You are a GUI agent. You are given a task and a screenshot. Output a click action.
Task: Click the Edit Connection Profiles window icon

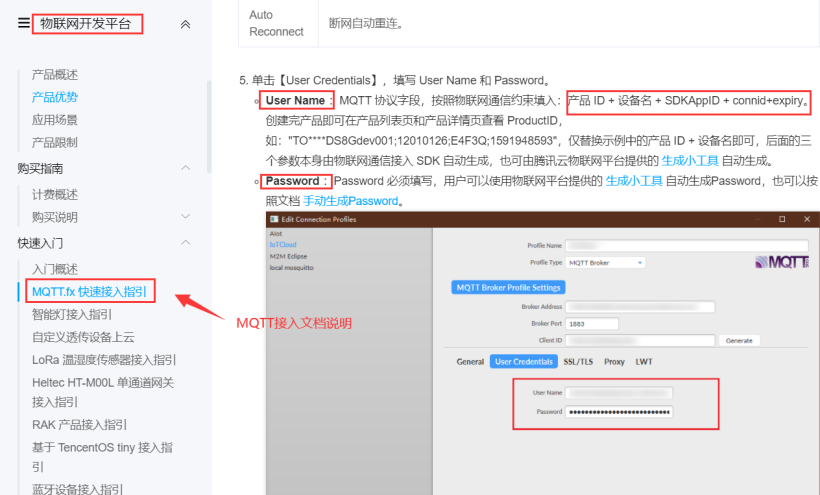(274, 219)
